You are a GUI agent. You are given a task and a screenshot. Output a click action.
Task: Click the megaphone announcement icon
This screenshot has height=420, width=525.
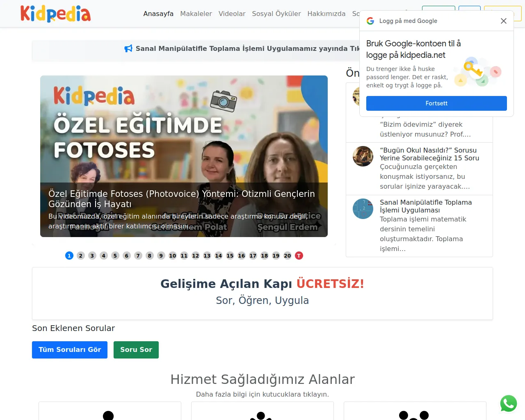(x=128, y=48)
